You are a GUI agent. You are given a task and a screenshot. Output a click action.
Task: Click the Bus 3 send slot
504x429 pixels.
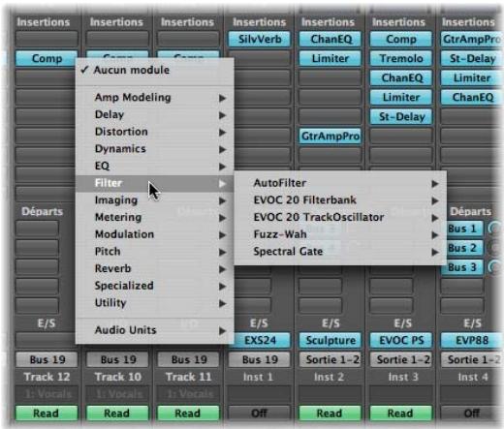point(462,267)
